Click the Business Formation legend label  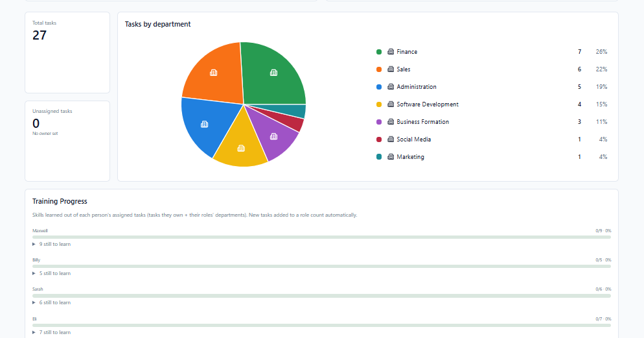(x=422, y=122)
